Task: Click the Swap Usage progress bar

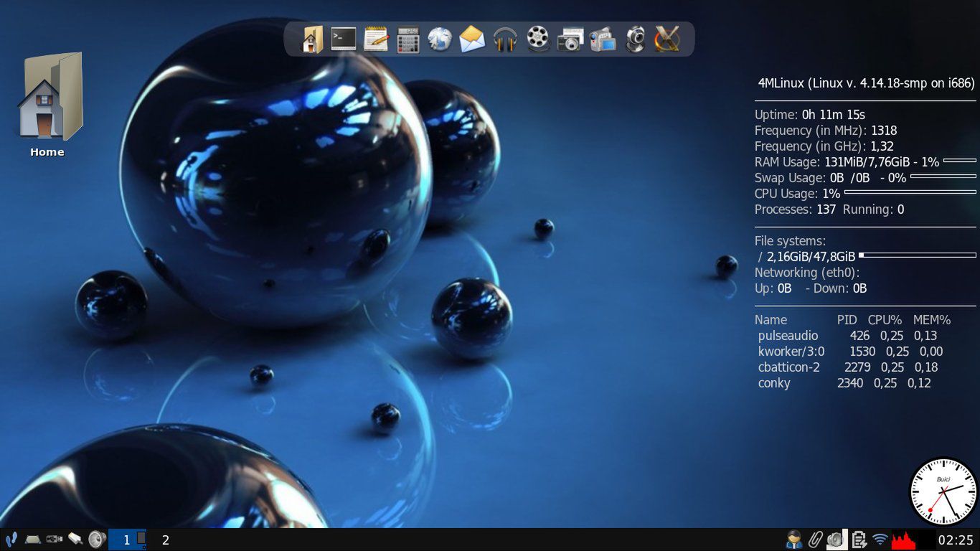Action: [x=943, y=176]
